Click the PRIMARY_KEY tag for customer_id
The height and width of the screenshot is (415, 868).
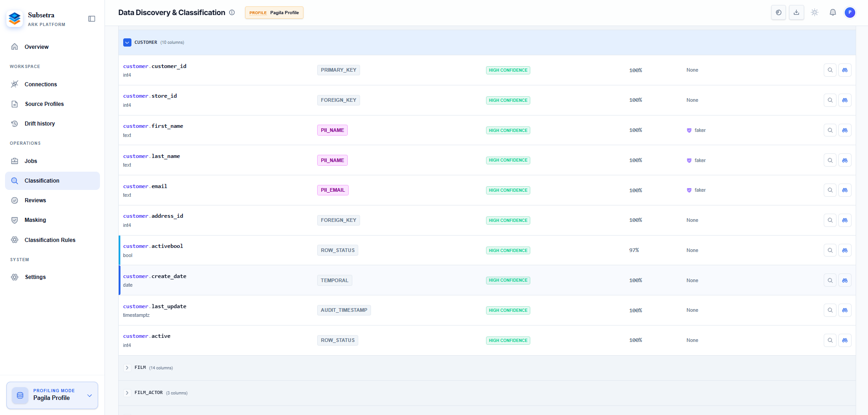click(339, 70)
